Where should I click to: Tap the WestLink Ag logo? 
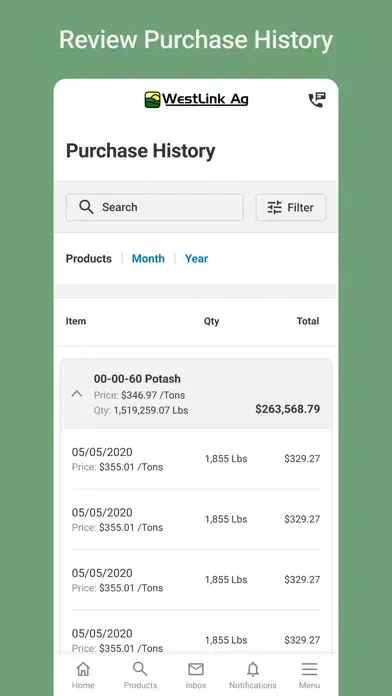pos(196,99)
